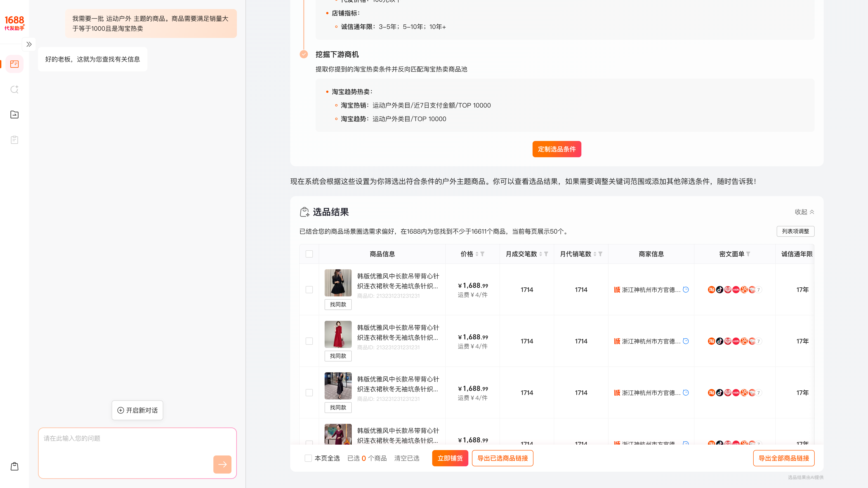
Task: Focus the question input field
Action: pyautogui.click(x=137, y=453)
